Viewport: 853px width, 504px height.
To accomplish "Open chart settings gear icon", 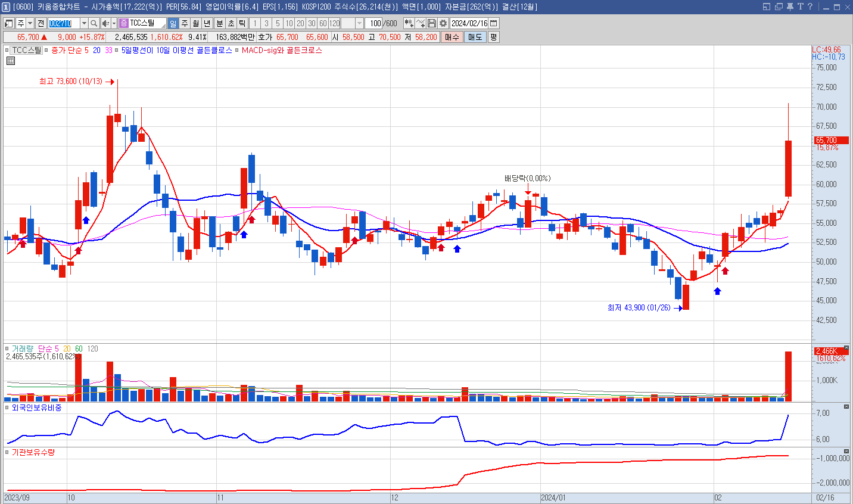I will point(443,23).
